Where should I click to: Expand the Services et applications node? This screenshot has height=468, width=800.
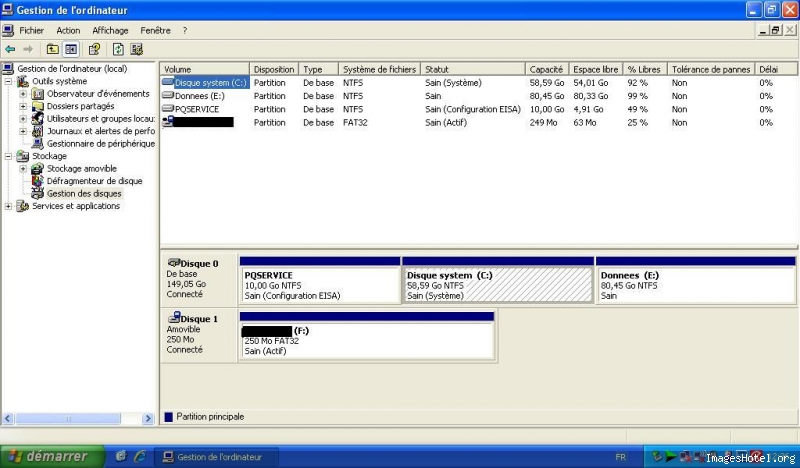pos(9,206)
